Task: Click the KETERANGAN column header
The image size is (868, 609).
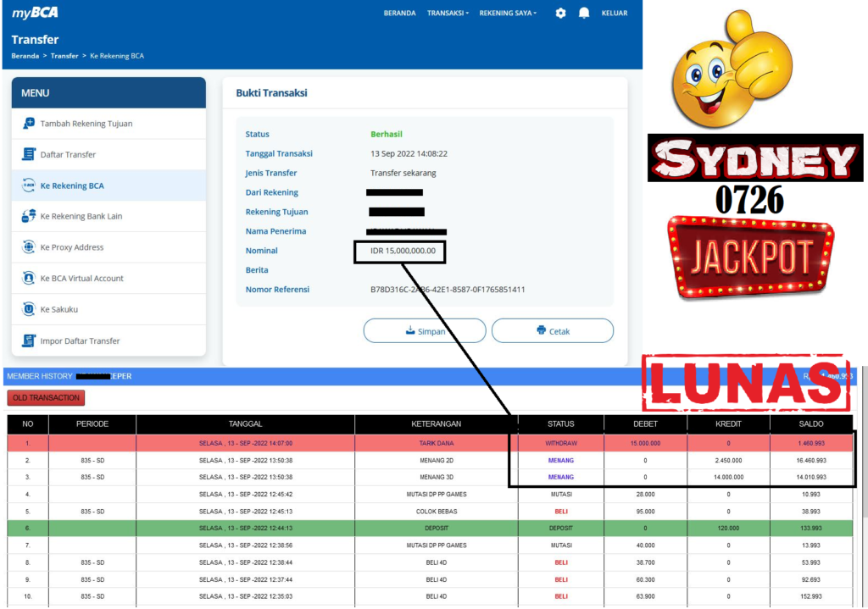Action: (437, 424)
